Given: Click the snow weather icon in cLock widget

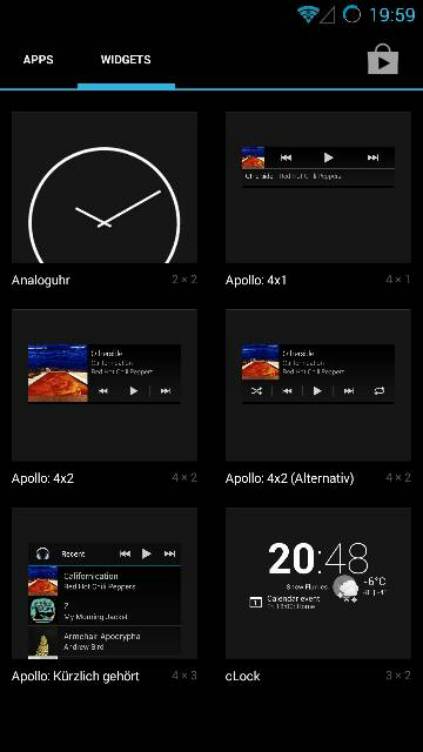Looking at the screenshot, I should 346,589.
